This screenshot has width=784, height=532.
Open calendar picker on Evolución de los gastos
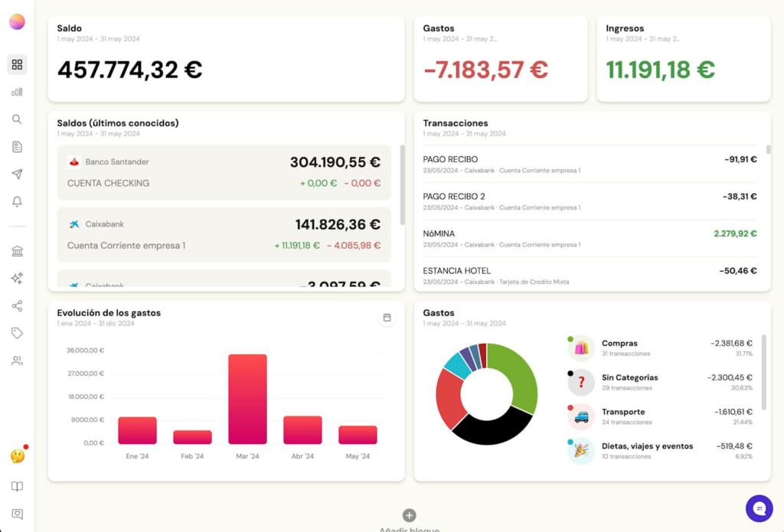(387, 318)
